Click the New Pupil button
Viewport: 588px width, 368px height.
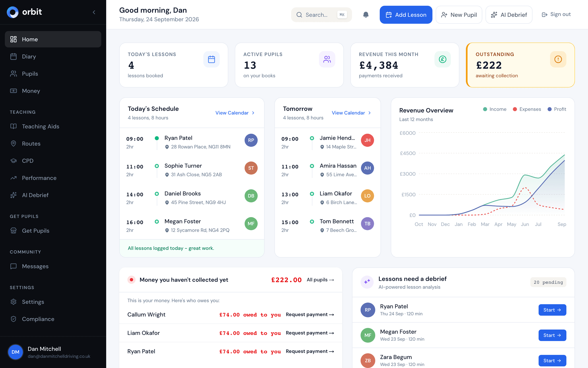[x=459, y=15]
